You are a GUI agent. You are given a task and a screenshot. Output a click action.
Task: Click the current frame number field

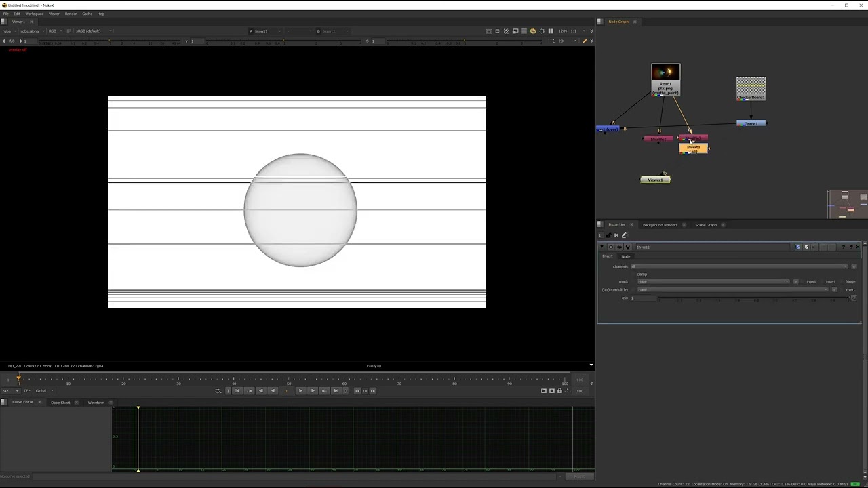286,390
